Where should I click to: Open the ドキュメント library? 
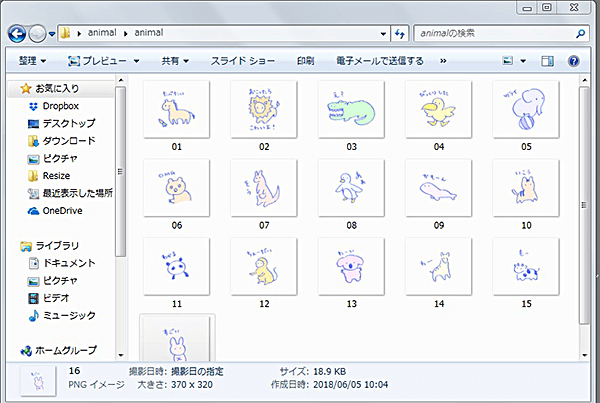click(69, 263)
